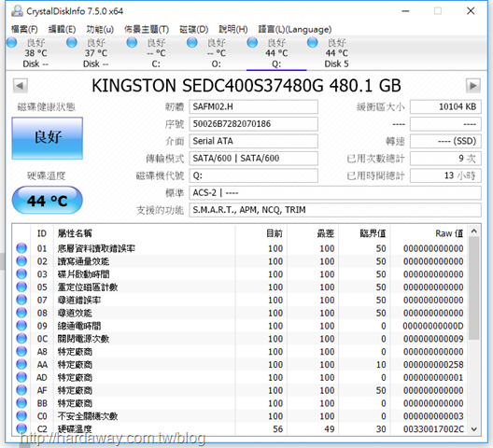Open the 說明(H) menu
Screen dimensions: 493x448
coord(233,30)
